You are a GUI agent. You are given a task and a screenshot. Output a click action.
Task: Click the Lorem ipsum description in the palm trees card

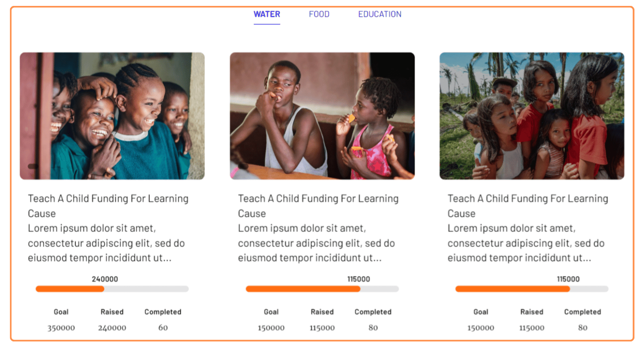[526, 243]
